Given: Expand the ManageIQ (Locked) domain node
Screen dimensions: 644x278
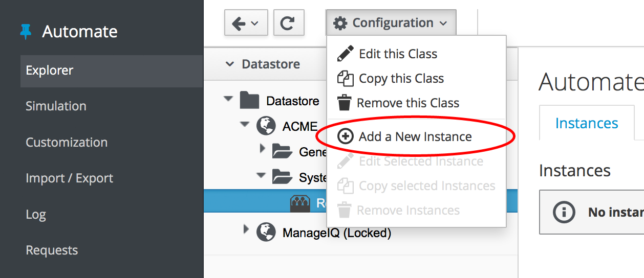Looking at the screenshot, I should click(246, 230).
